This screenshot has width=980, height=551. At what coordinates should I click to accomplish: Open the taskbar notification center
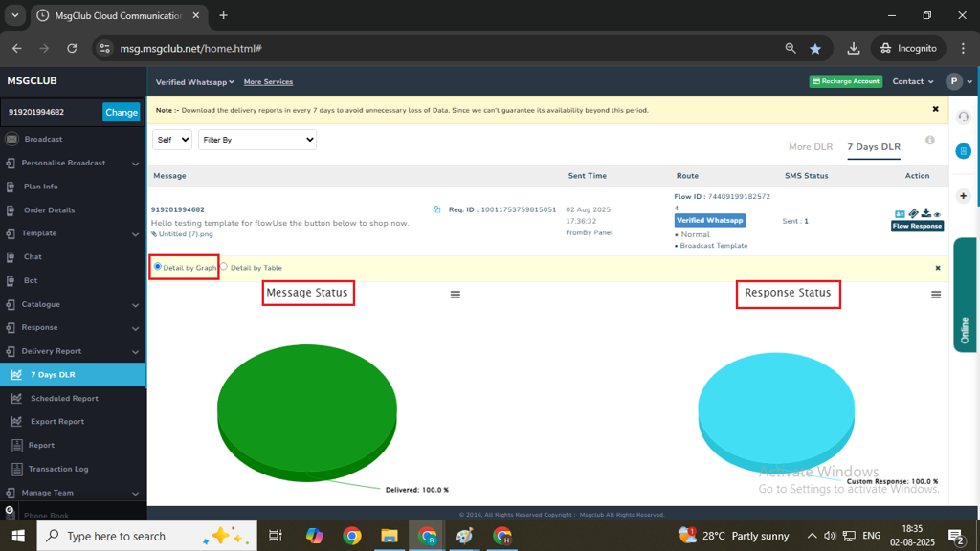955,536
